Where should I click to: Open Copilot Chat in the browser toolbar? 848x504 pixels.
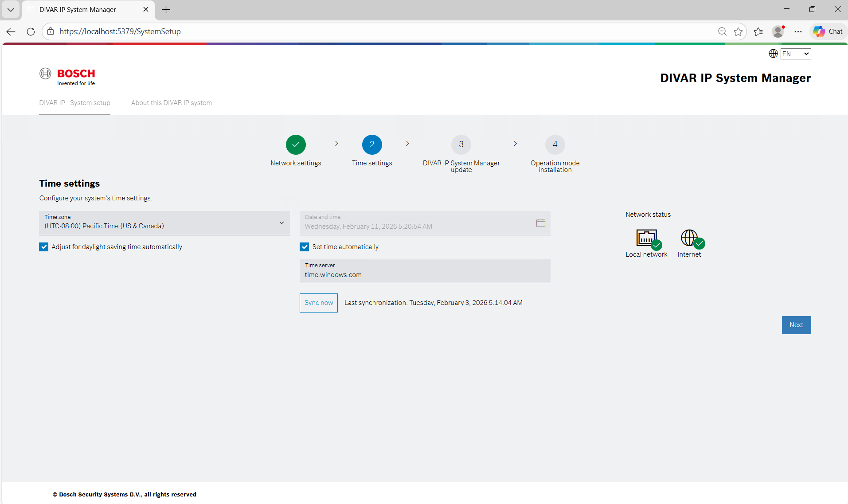coord(828,31)
